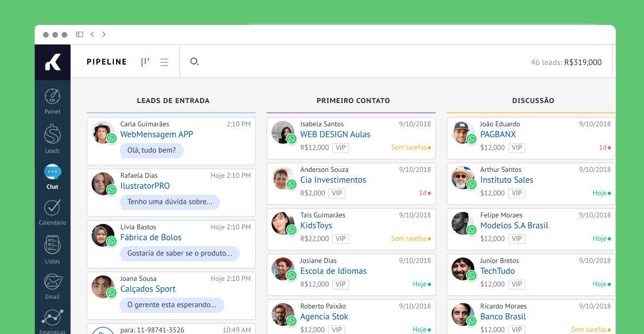Open the Calçados Sport lead

148,289
